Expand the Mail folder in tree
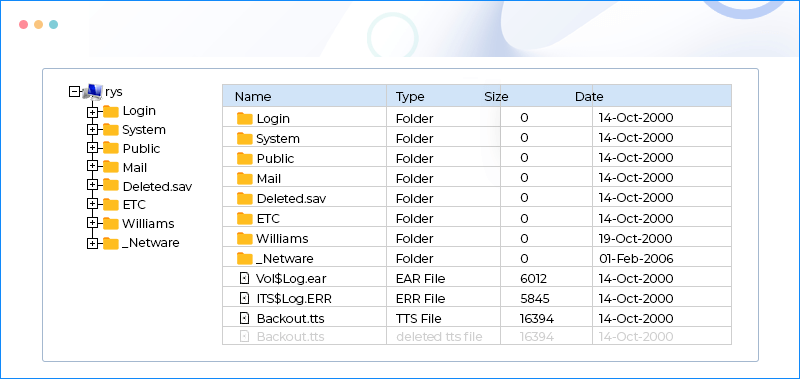 click(92, 167)
